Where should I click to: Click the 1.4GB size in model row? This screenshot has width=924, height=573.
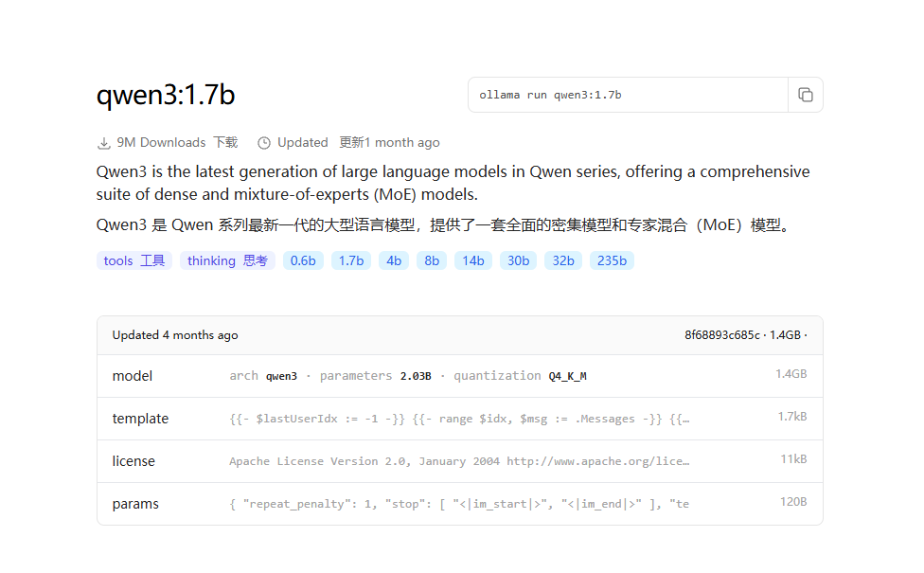point(791,374)
